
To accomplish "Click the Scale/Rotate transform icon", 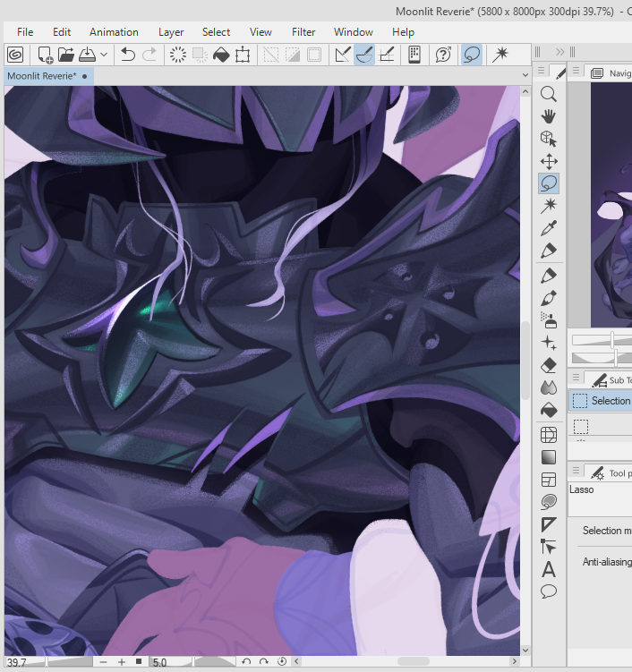I will coord(243,55).
